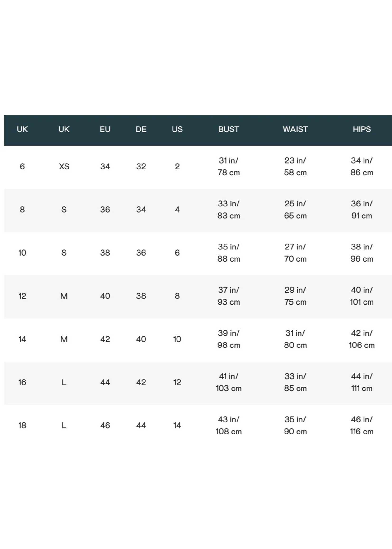Select the DE column header
Image resolution: width=392 pixels, height=549 pixels.
tap(141, 129)
